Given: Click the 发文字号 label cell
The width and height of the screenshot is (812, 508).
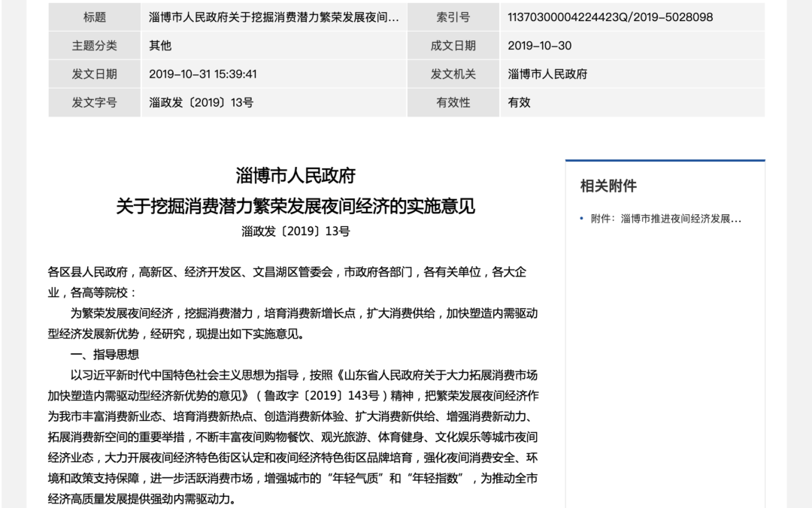Looking at the screenshot, I should click(x=94, y=102).
